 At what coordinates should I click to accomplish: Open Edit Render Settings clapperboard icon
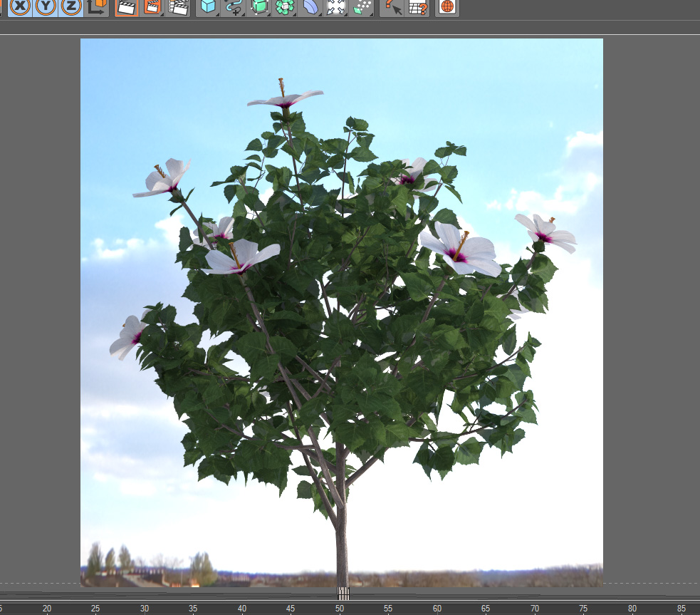coord(178,7)
